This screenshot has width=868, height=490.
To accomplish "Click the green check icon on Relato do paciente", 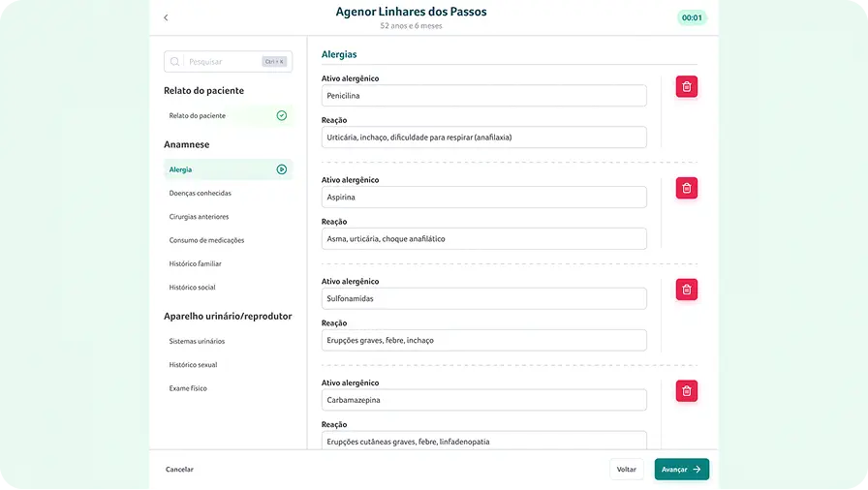I will coord(282,115).
